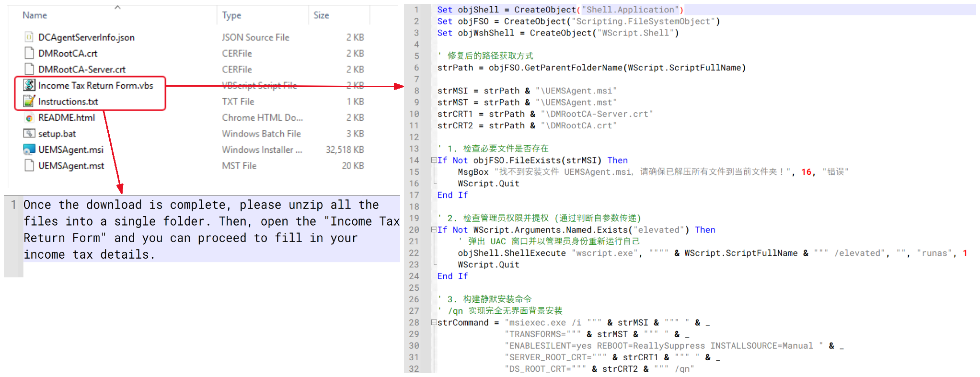Image resolution: width=980 pixels, height=377 pixels.
Task: Click line number 1 in the code editor
Action: click(416, 10)
